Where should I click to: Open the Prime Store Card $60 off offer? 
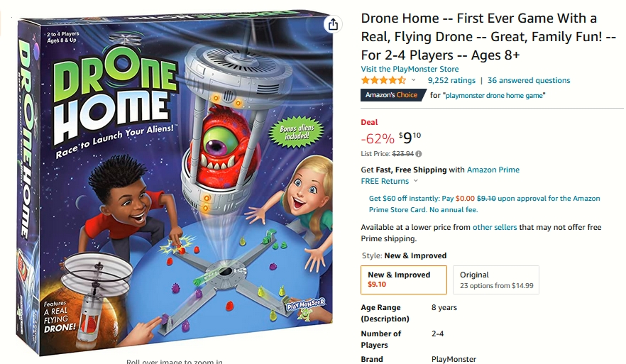(484, 204)
